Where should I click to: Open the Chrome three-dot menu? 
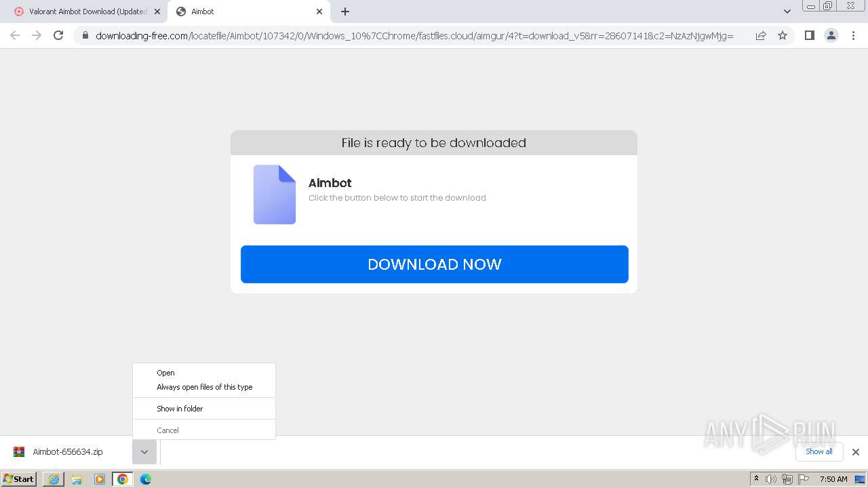click(x=854, y=35)
